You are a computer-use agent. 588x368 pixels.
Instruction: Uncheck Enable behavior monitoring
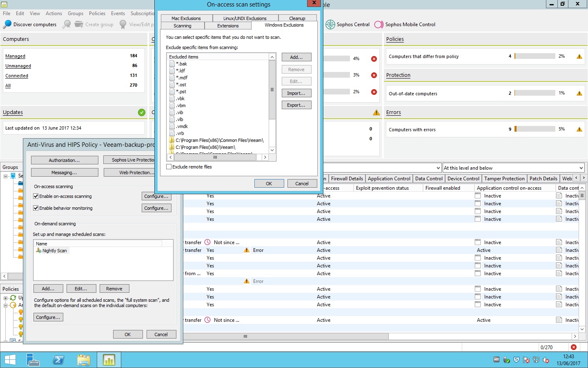point(36,208)
